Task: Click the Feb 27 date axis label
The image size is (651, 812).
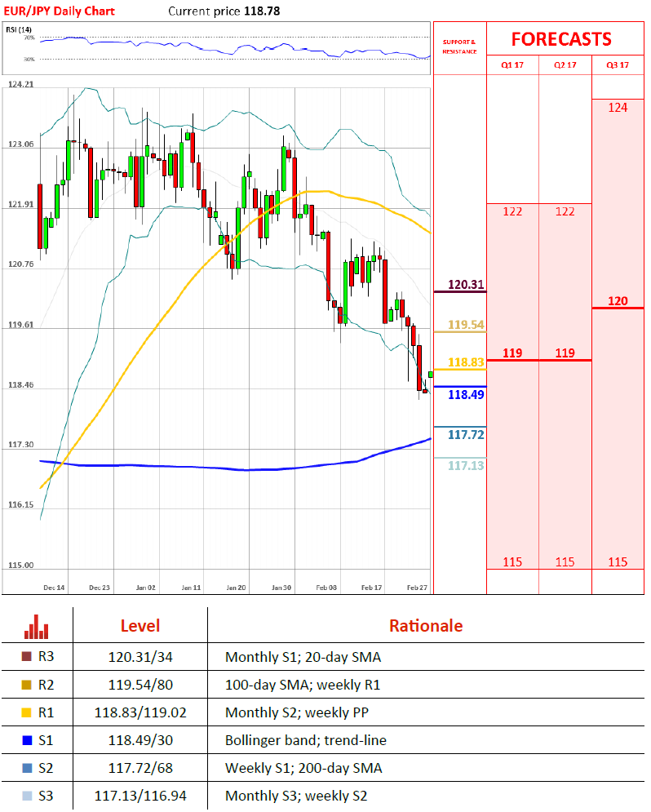Action: [417, 588]
